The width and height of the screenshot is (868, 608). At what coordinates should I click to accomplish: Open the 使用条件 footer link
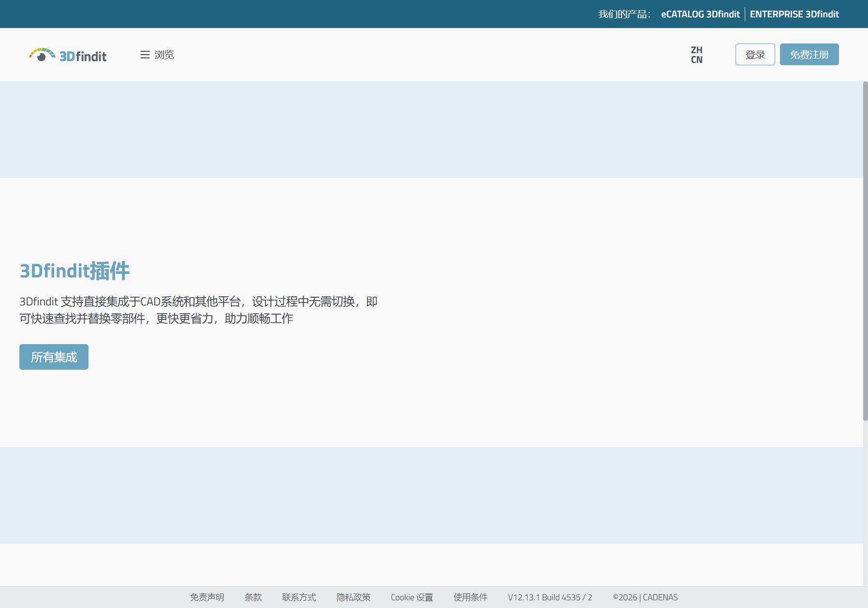coord(471,597)
